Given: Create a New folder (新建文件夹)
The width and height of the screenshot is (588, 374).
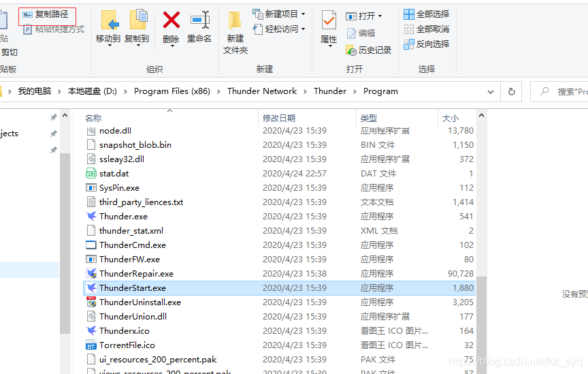Looking at the screenshot, I should 235,33.
